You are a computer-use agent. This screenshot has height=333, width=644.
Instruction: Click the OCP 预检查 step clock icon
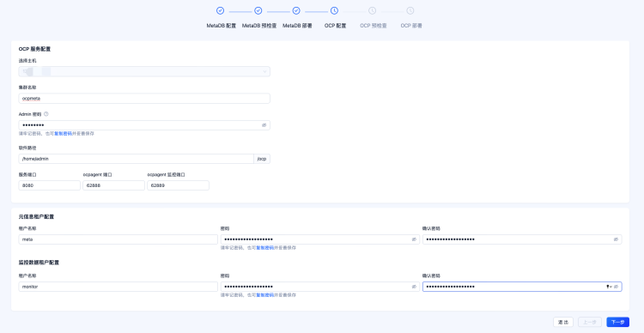tap(372, 10)
